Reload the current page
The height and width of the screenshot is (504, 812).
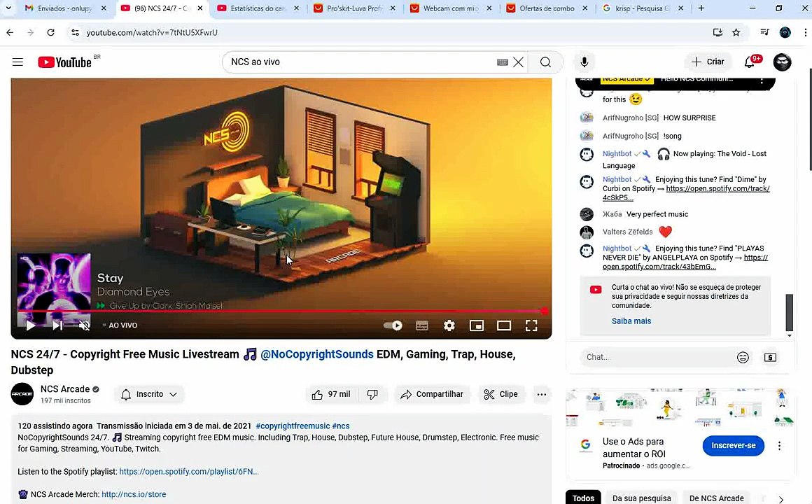coord(50,32)
